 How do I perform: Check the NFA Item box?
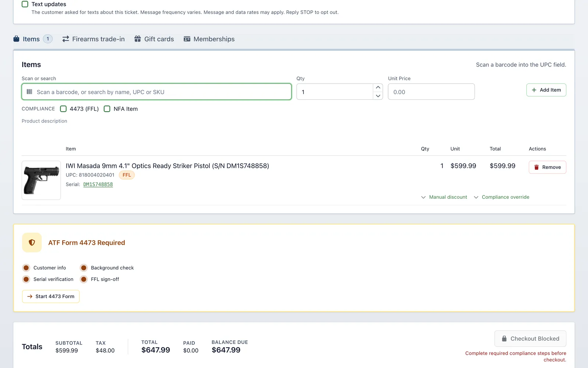(107, 109)
